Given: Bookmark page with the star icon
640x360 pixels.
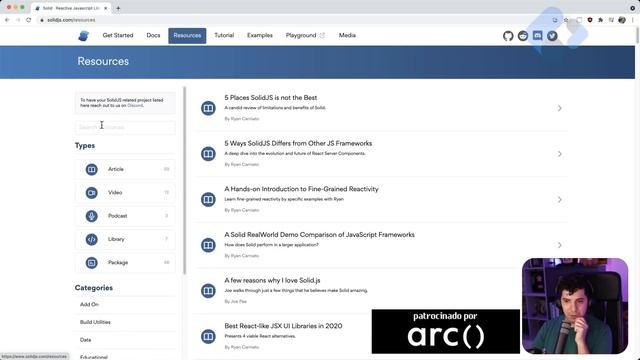Looking at the screenshot, I should [x=566, y=20].
